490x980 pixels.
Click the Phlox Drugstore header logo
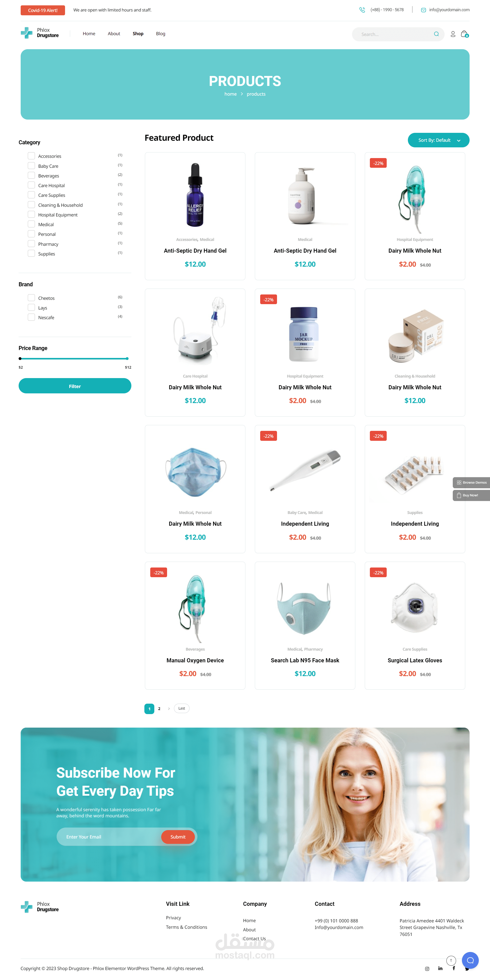[40, 33]
